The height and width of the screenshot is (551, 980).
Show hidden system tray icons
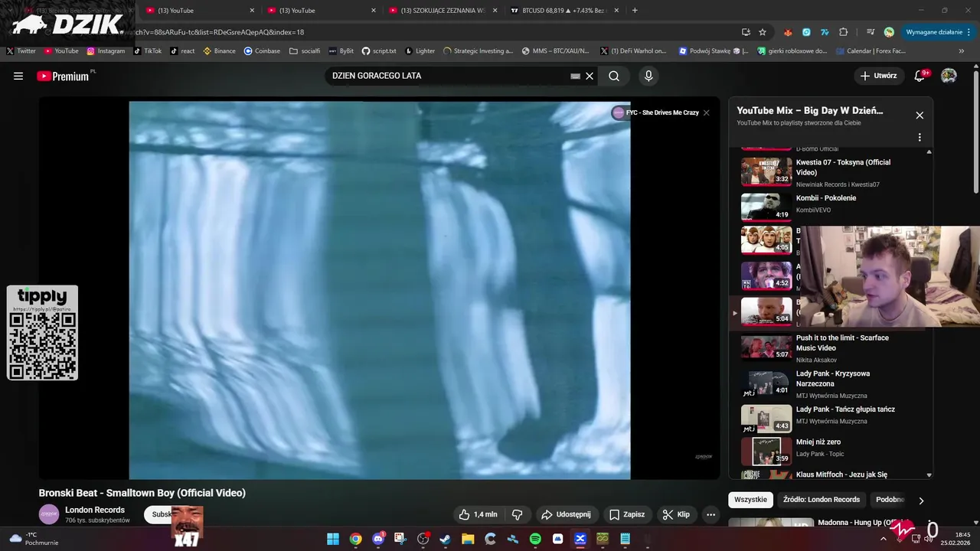(x=883, y=539)
